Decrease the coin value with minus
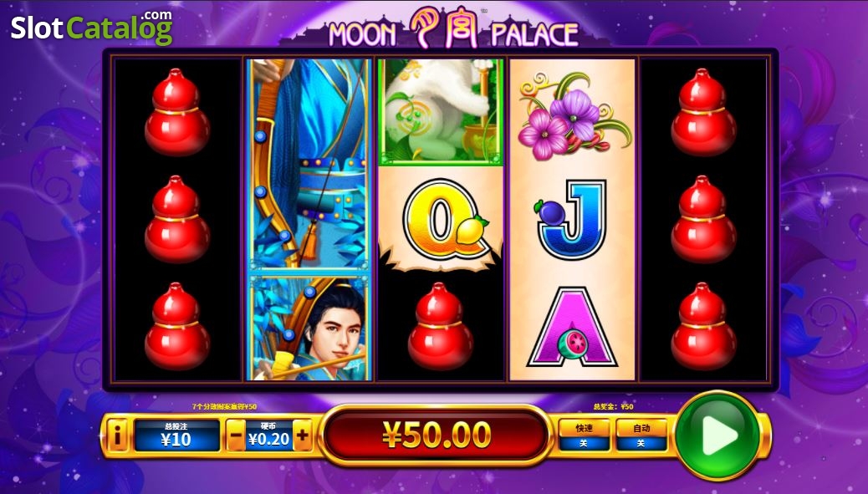 (235, 436)
